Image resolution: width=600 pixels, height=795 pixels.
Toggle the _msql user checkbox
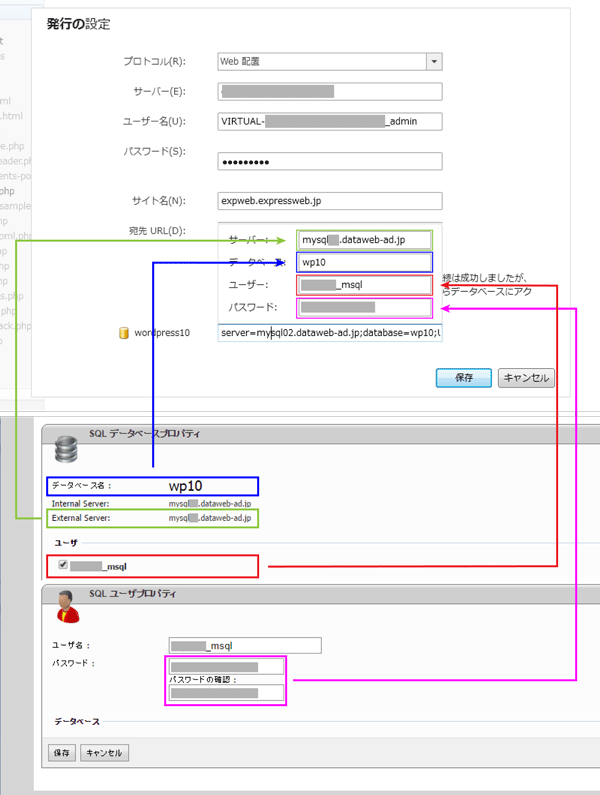tap(64, 566)
